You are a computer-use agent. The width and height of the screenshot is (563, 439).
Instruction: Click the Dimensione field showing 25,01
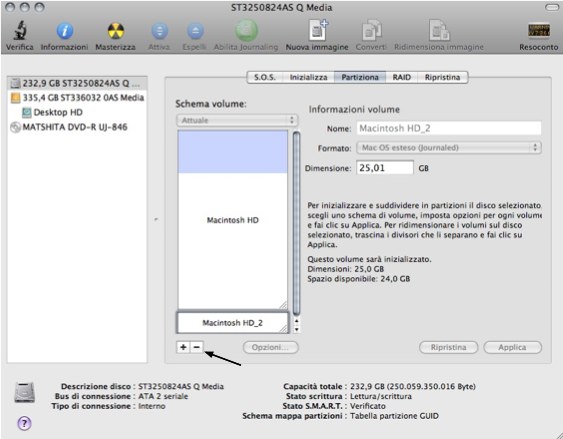(x=385, y=168)
